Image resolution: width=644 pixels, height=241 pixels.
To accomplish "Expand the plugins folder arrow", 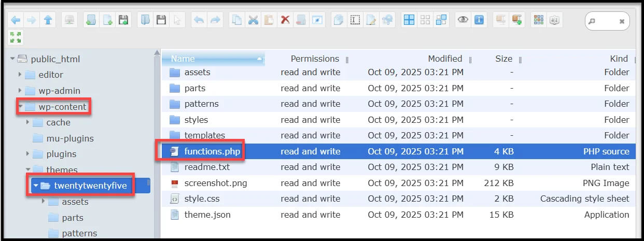I will coord(27,154).
